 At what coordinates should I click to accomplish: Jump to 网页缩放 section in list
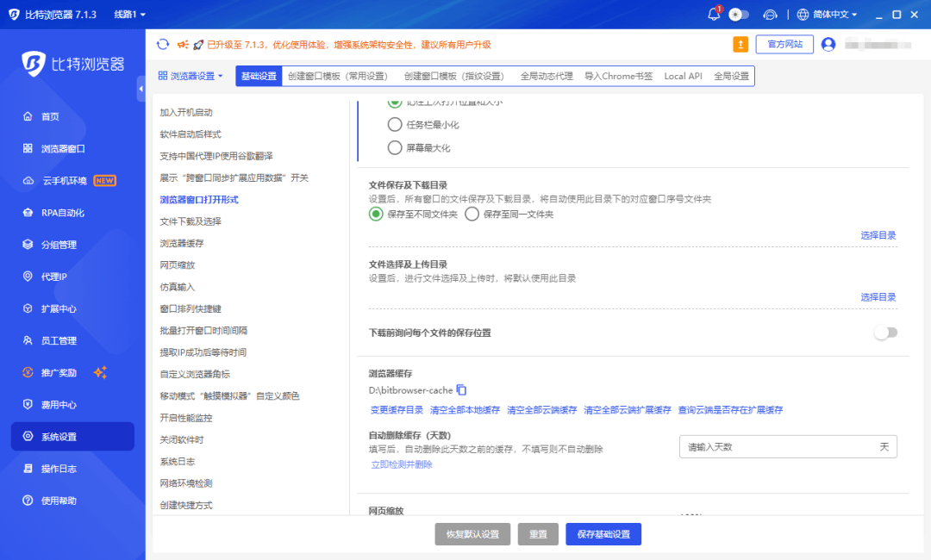[x=177, y=265]
